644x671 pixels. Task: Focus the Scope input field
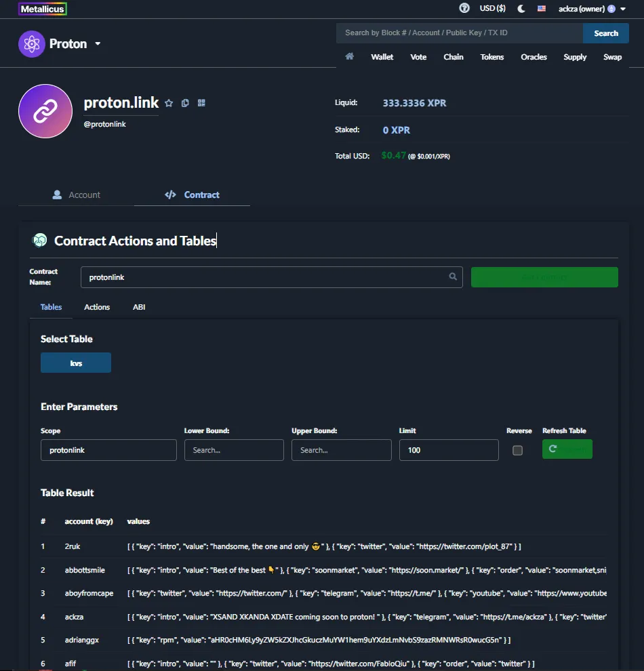tap(108, 450)
